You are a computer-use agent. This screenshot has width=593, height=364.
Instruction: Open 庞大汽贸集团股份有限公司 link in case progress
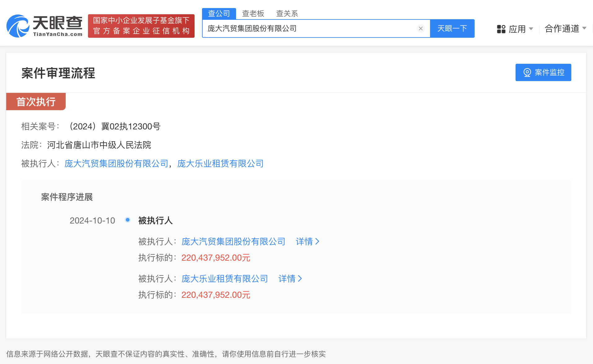point(233,241)
